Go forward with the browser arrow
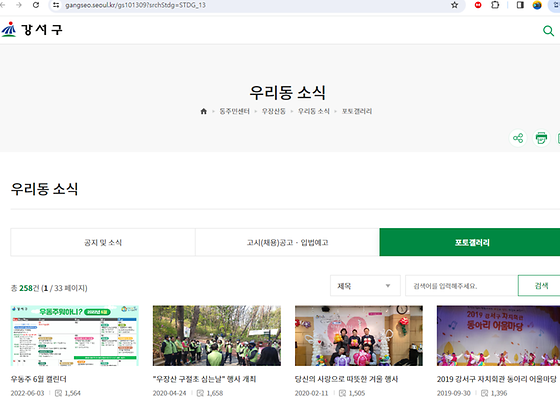This screenshot has height=399, width=560. tap(19, 5)
